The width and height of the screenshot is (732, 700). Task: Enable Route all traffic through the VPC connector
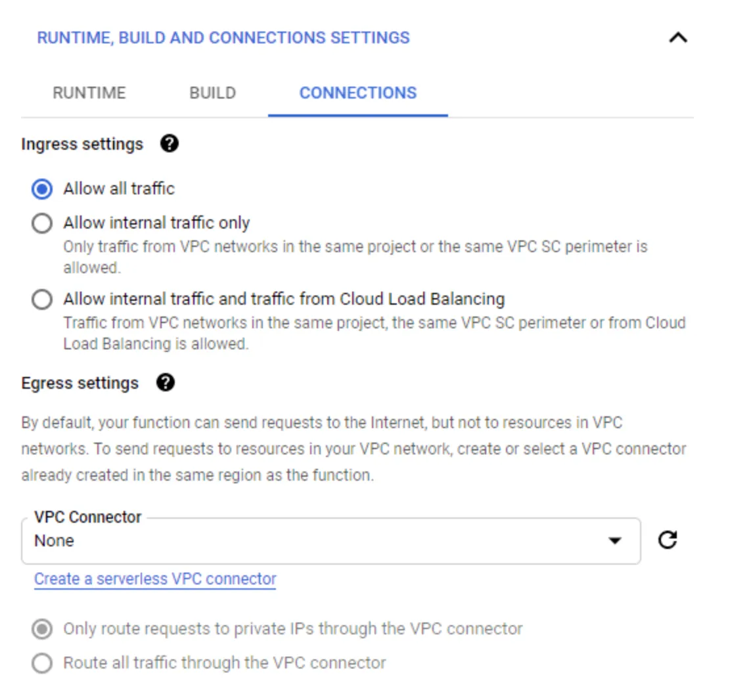tap(42, 663)
